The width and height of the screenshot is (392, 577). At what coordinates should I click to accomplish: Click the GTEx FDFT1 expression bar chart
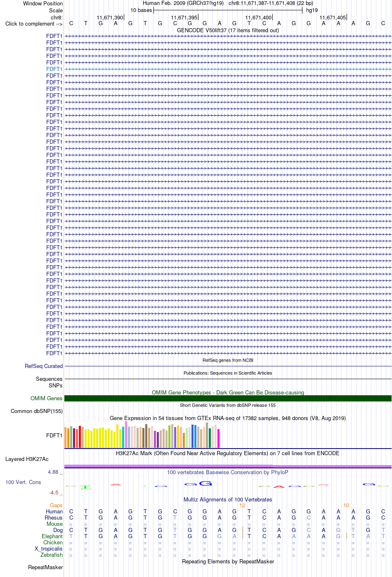(142, 435)
